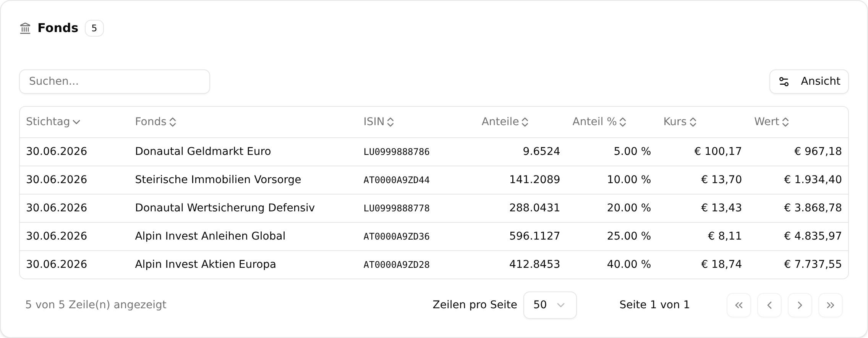This screenshot has width=868, height=338.
Task: Go to the previous page chevron
Action: 769,305
